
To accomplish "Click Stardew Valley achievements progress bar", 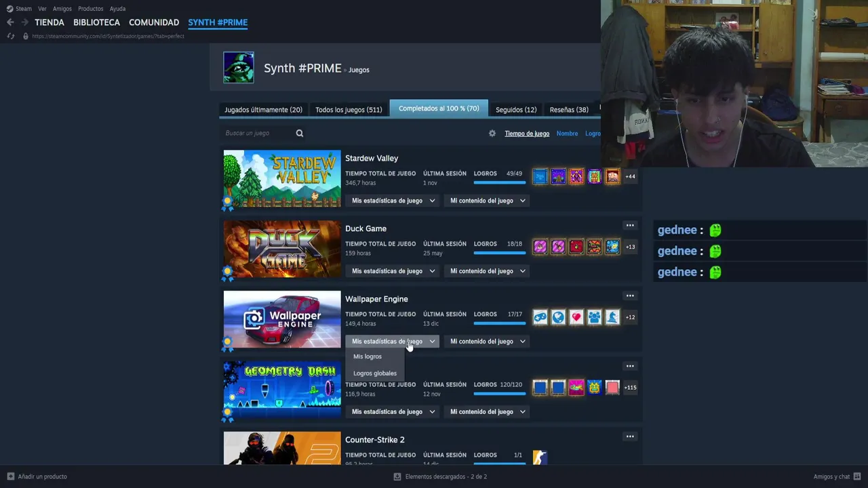I will pos(499,183).
